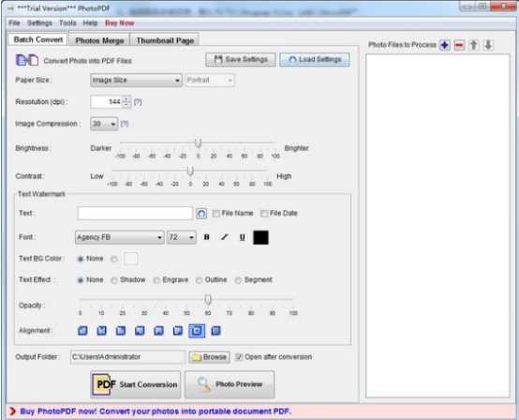Viewport: 519px width, 420px height.
Task: Move selected photo down in the list
Action: pyautogui.click(x=488, y=45)
